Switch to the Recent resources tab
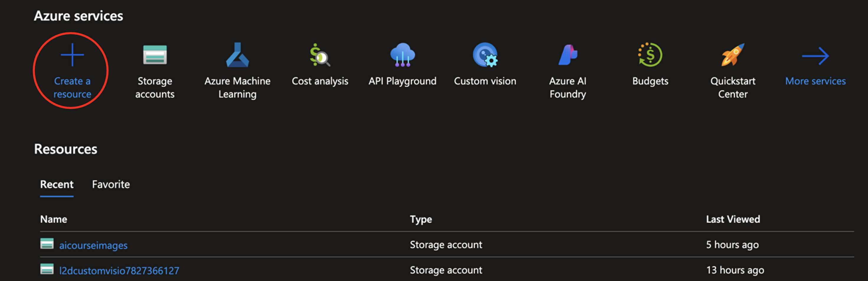Screen dimensions: 868x281 57,184
